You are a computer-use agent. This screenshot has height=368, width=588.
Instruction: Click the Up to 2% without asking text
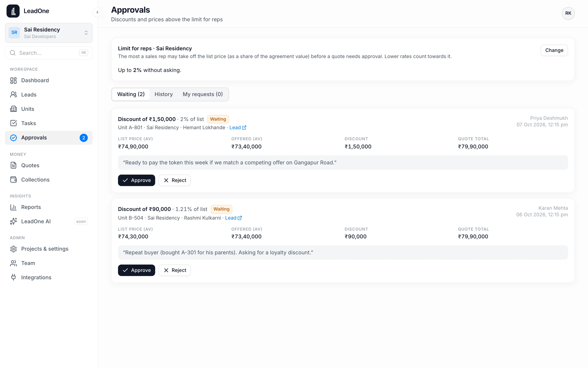pyautogui.click(x=149, y=70)
